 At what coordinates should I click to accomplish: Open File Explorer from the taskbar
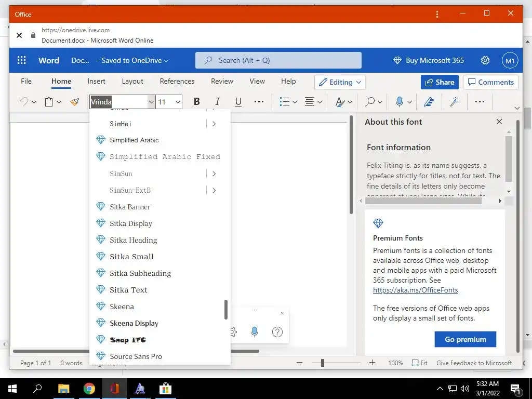click(63, 389)
